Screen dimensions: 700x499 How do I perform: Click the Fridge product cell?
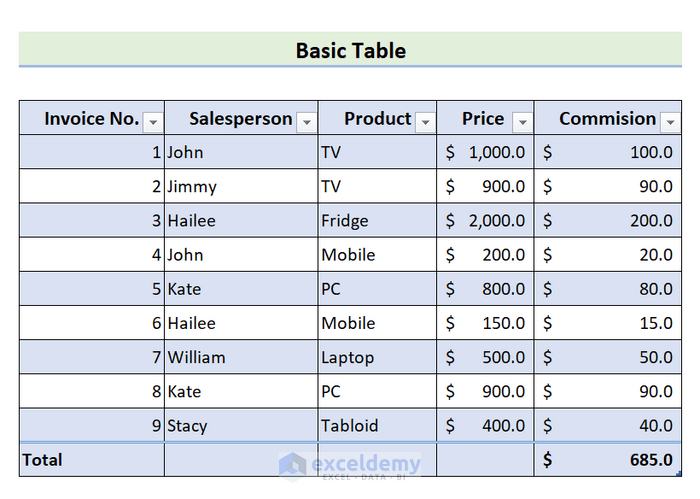coord(377,221)
